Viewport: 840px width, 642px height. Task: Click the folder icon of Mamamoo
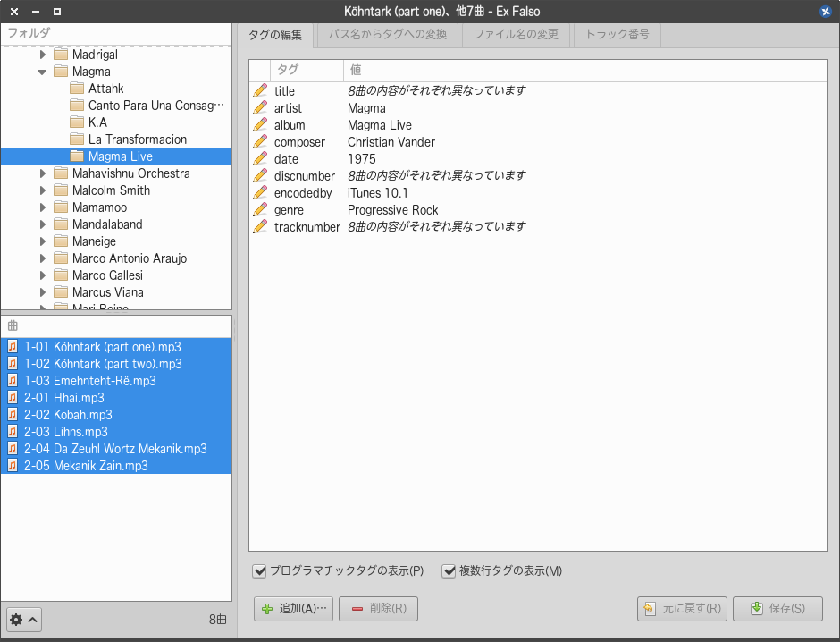tap(61, 207)
